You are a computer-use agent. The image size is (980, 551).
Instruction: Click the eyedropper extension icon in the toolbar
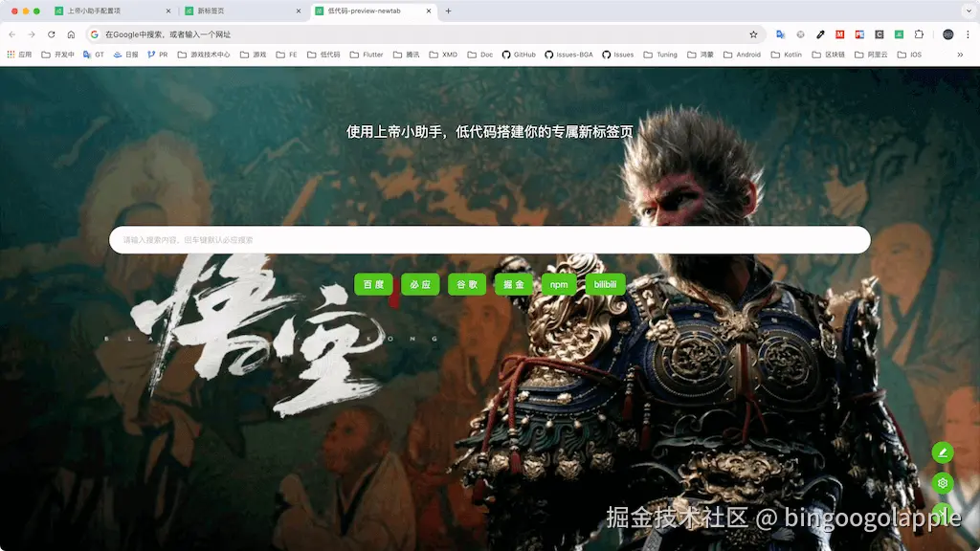[819, 33]
